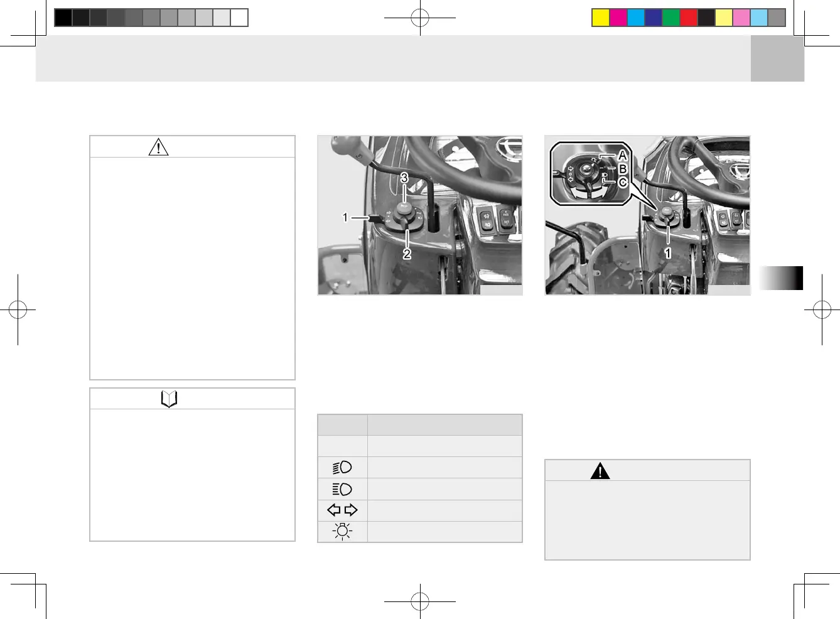Select callout letter C in the inset
The image size is (840, 619).
point(622,183)
